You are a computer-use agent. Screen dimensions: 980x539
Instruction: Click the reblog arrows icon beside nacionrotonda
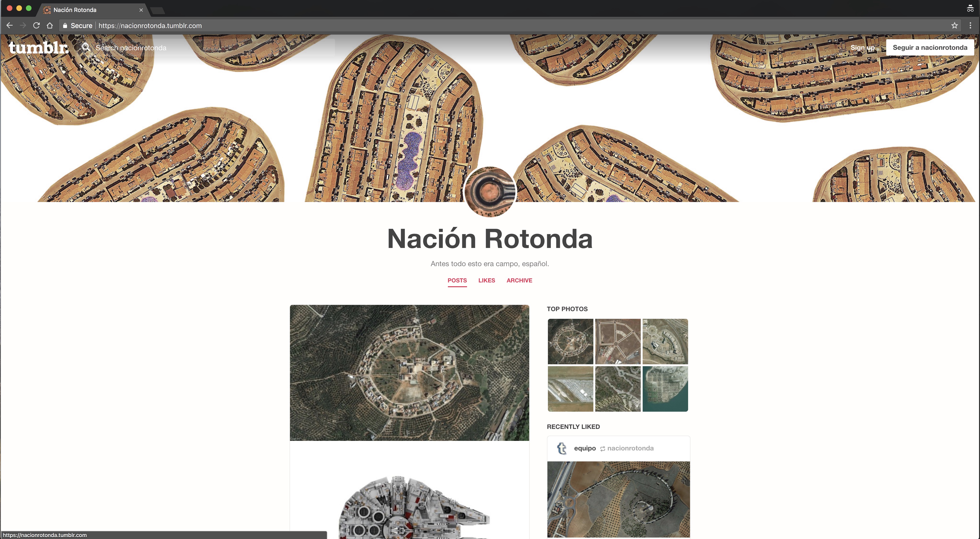603,449
